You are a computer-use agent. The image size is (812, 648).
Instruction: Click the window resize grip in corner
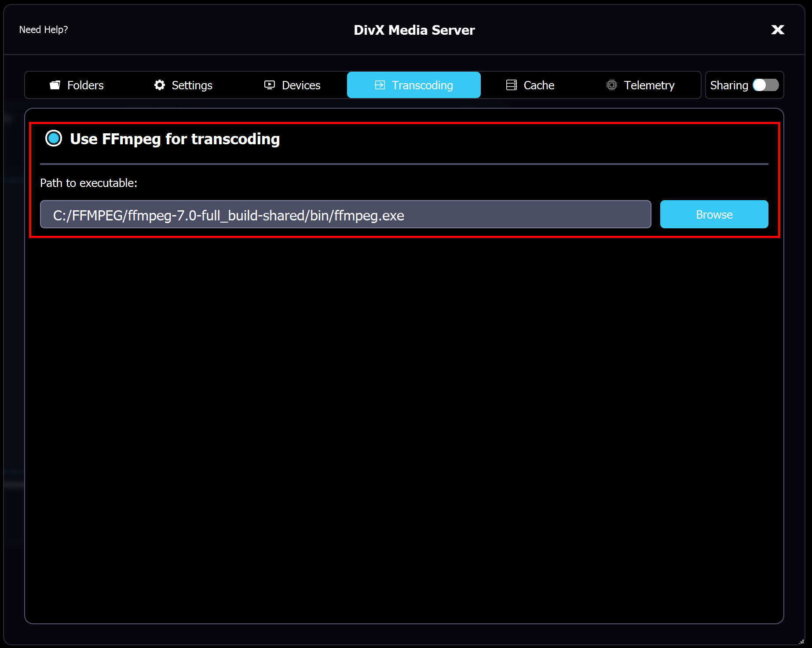[x=801, y=642]
